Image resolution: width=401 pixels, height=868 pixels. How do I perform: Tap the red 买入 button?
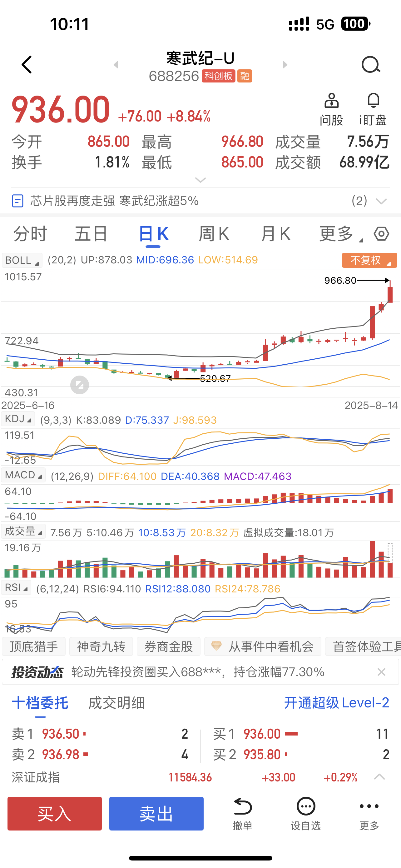click(55, 813)
